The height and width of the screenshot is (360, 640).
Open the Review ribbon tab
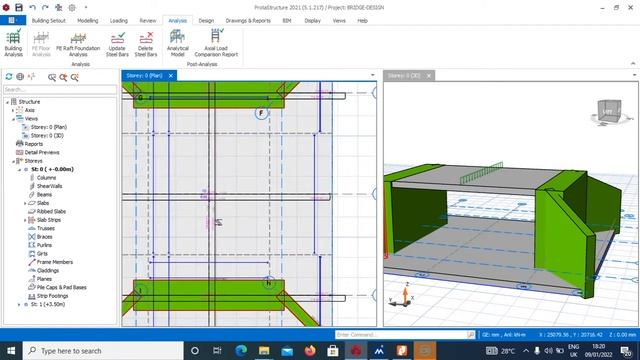pyautogui.click(x=148, y=20)
